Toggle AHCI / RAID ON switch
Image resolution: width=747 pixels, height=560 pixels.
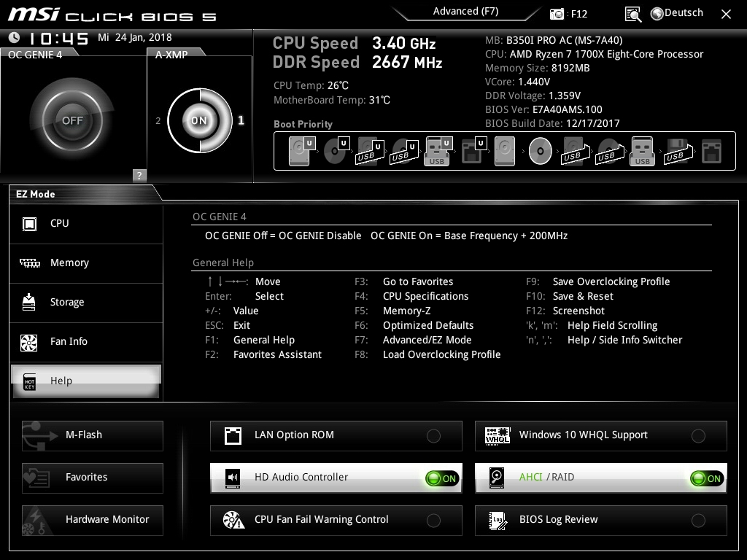click(706, 478)
